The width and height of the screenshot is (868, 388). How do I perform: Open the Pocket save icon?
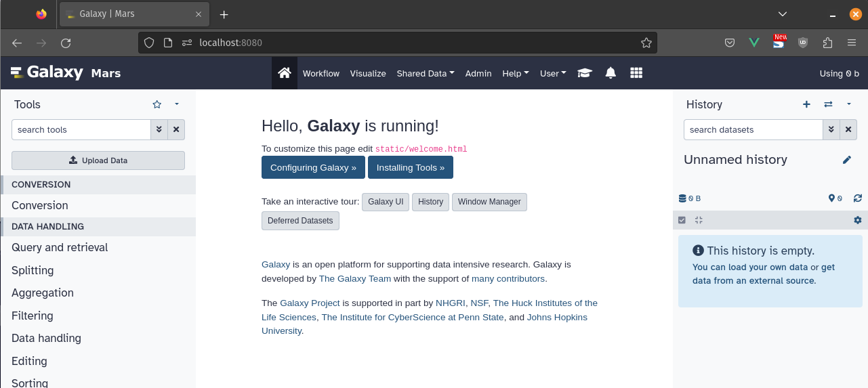pyautogui.click(x=730, y=43)
